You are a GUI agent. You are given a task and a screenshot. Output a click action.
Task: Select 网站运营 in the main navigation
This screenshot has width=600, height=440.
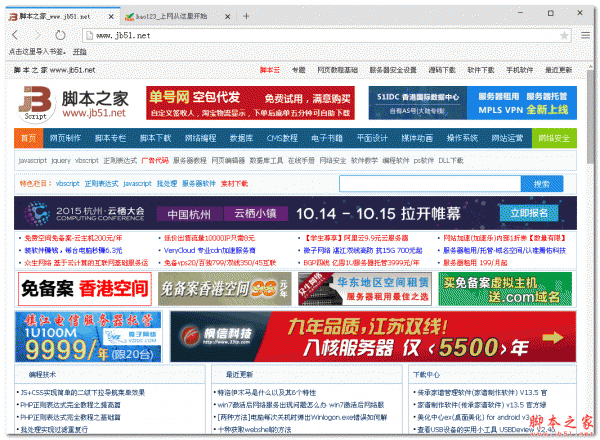[507, 138]
